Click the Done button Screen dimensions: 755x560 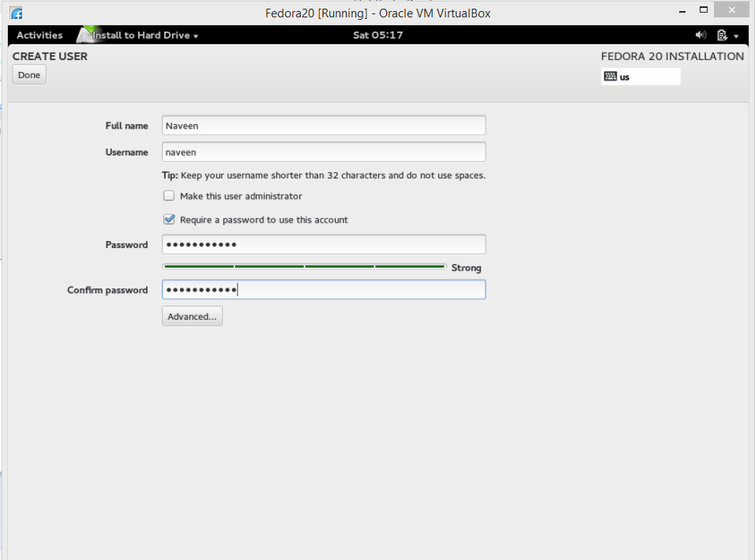click(x=29, y=74)
